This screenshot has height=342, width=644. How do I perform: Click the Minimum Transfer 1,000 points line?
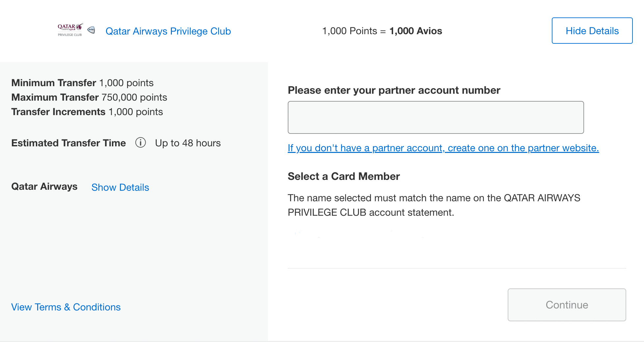click(82, 83)
